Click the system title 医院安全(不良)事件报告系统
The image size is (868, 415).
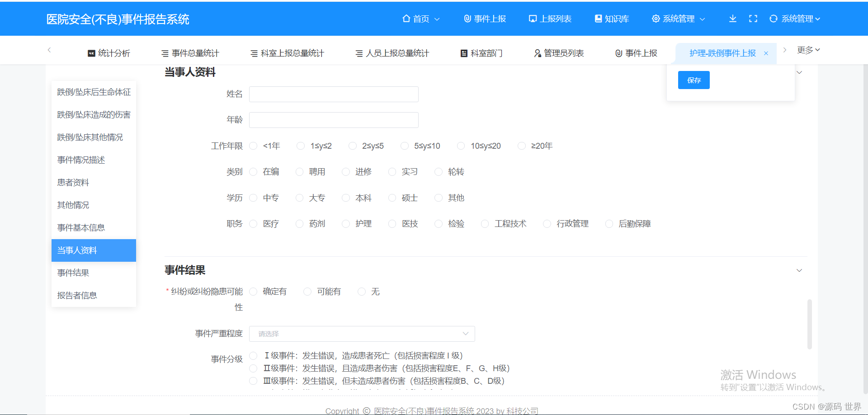[x=118, y=19]
